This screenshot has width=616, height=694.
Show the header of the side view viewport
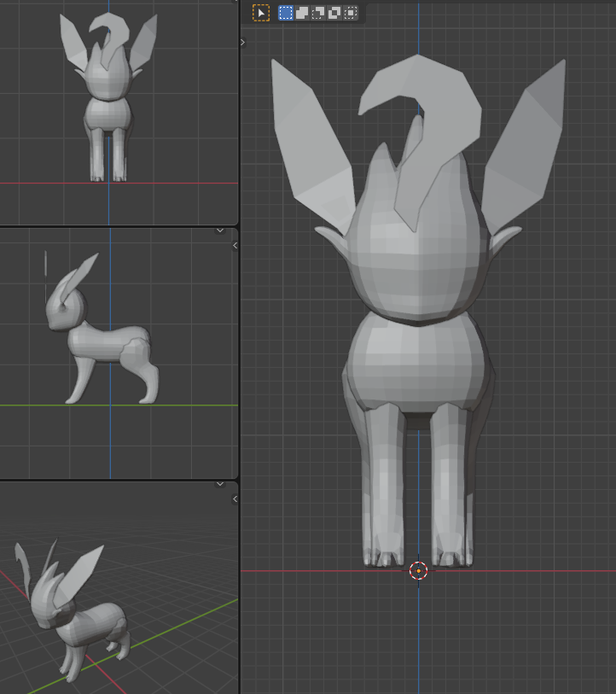[x=219, y=230]
